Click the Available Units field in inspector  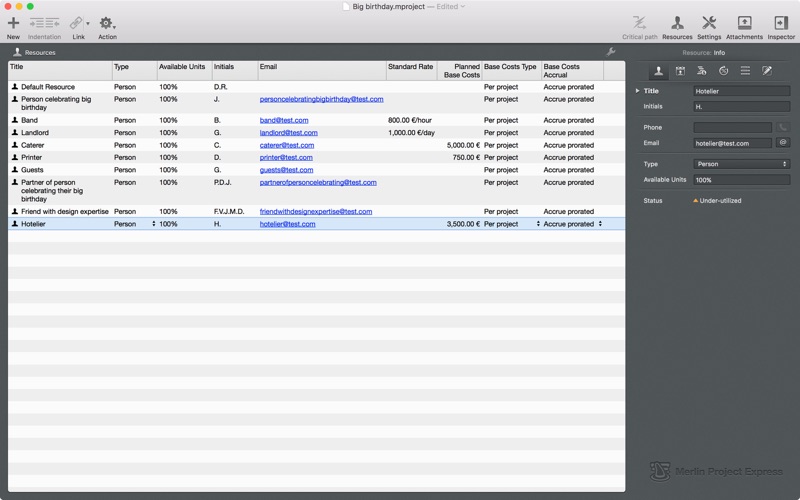pos(741,180)
